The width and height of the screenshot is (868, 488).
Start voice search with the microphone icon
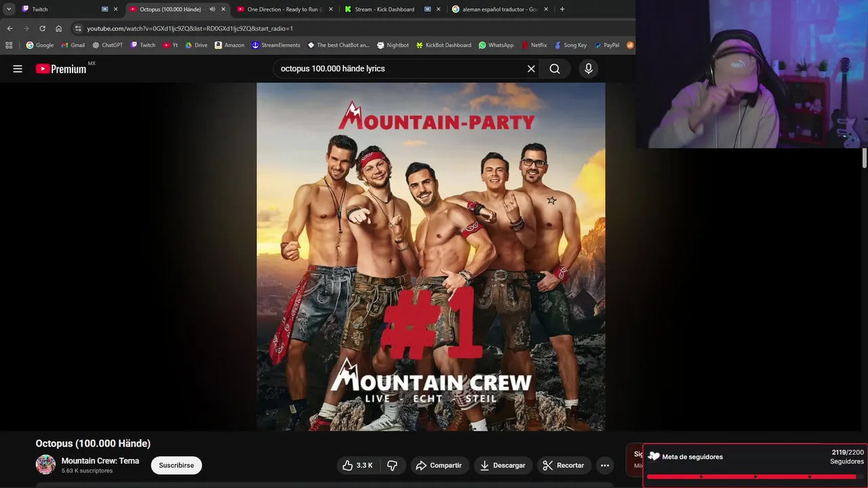click(x=588, y=68)
